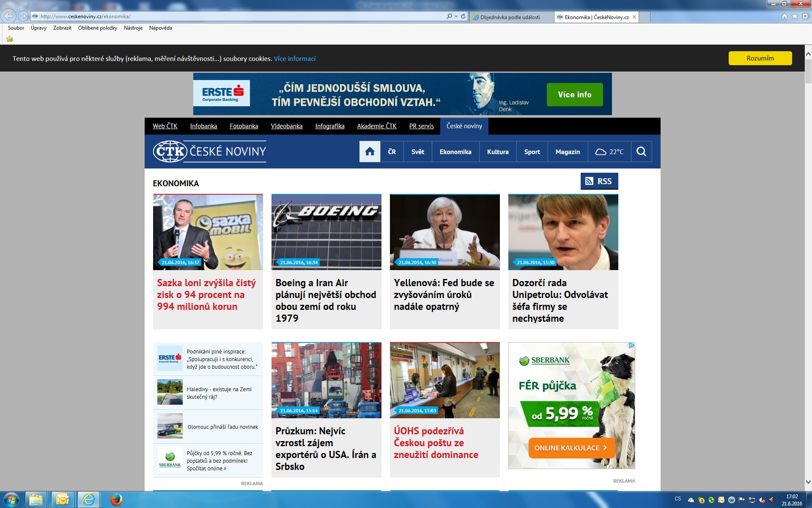This screenshot has height=508, width=812.
Task: Click the Add to favorites bar star icon
Action: coord(10,39)
